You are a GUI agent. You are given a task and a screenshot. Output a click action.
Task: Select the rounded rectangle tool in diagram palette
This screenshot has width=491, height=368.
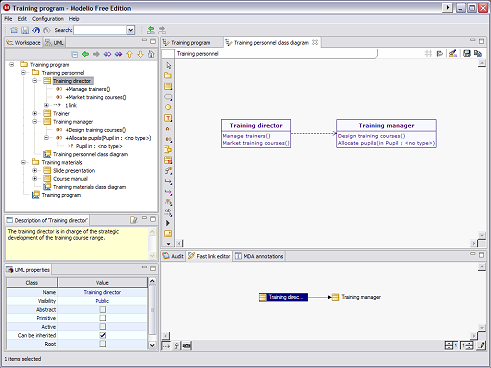tap(168, 97)
